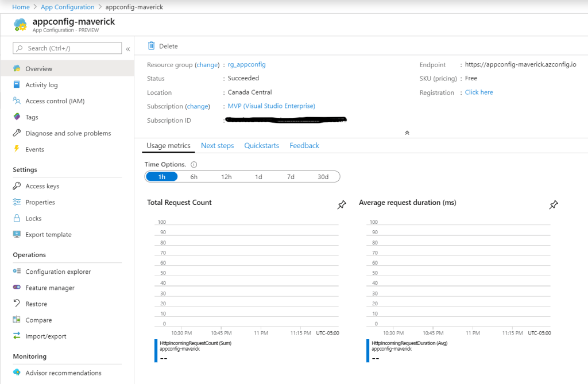Open the Next steps tab
588x384 pixels.
pyautogui.click(x=217, y=146)
